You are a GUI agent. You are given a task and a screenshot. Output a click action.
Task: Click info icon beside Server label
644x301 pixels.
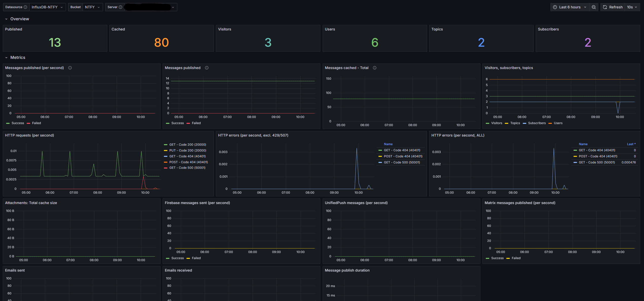(x=120, y=7)
